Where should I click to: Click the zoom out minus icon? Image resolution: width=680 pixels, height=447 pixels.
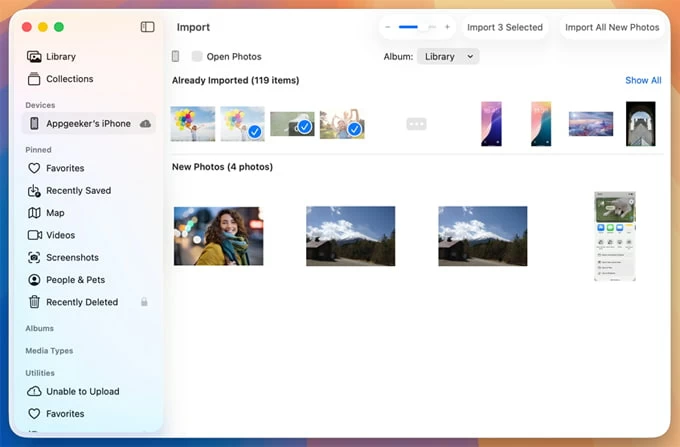tap(387, 27)
